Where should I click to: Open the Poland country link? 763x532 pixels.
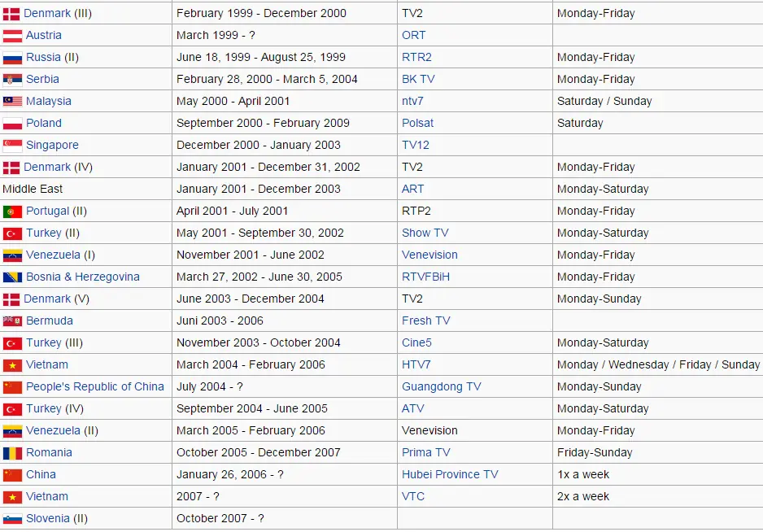pos(44,123)
